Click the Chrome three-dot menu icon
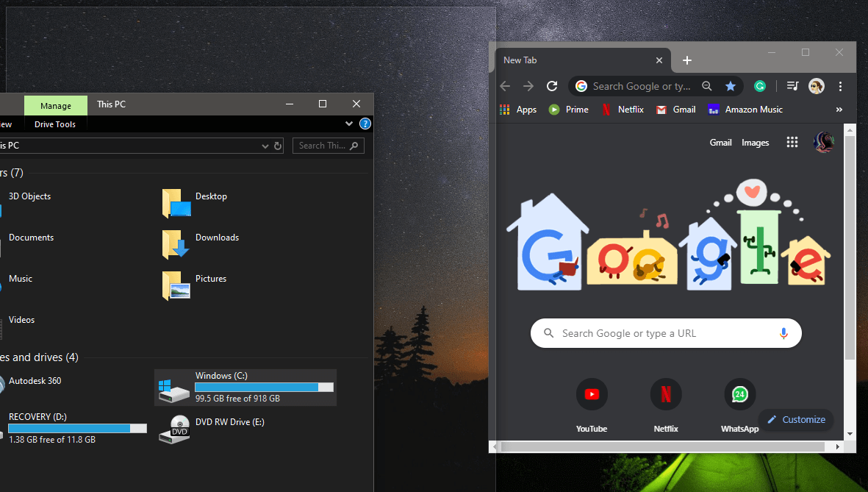The image size is (868, 492). click(x=840, y=86)
